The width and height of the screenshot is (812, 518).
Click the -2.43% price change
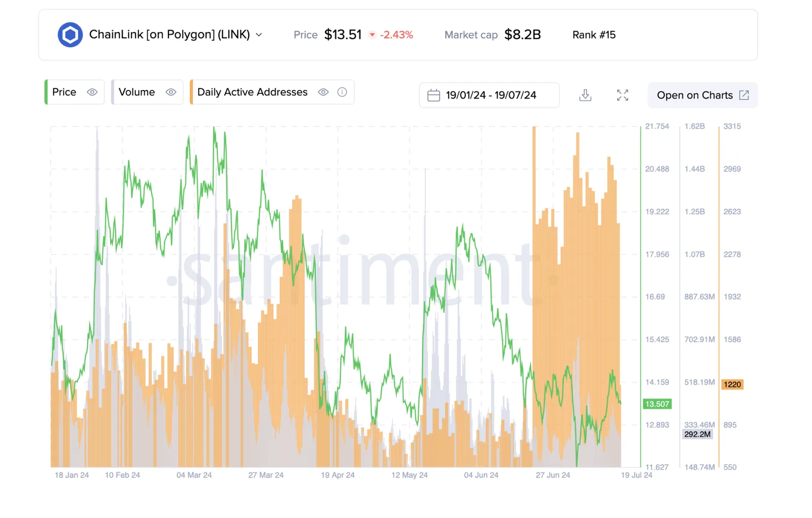396,35
